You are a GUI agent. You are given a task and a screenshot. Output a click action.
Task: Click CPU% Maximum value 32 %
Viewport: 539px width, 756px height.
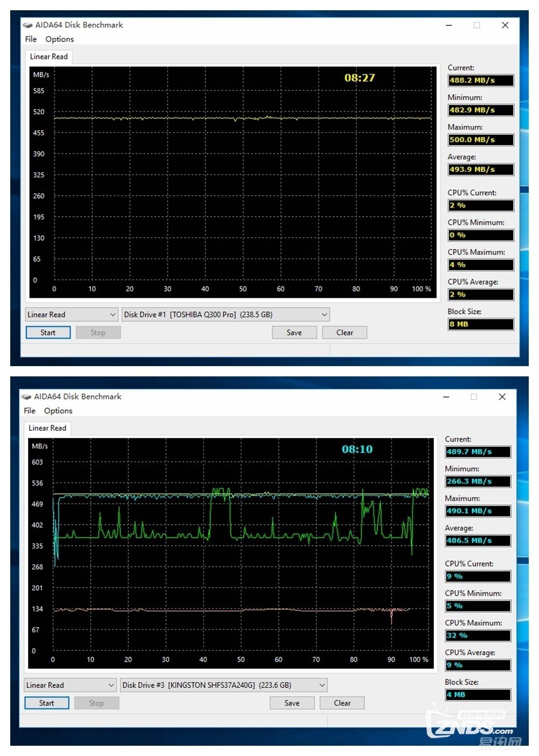coord(478,636)
